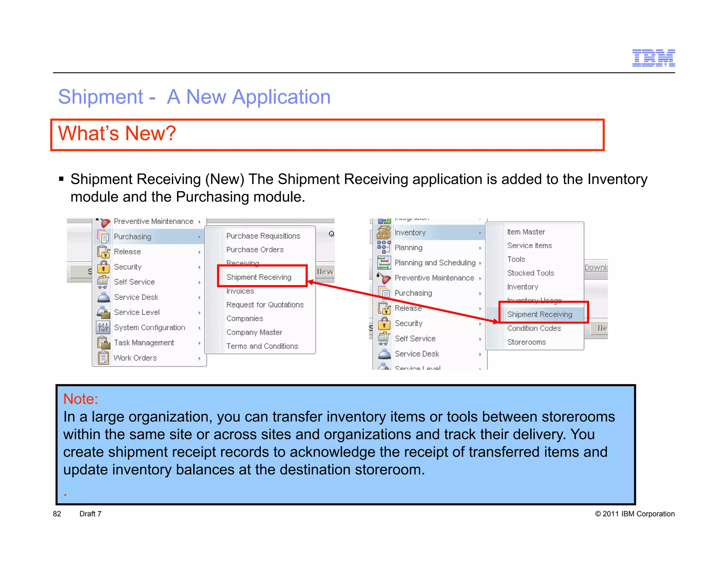Screen dimensions: 728x562
Task: Click the Service Desk bell icon, right menu
Action: [x=384, y=354]
